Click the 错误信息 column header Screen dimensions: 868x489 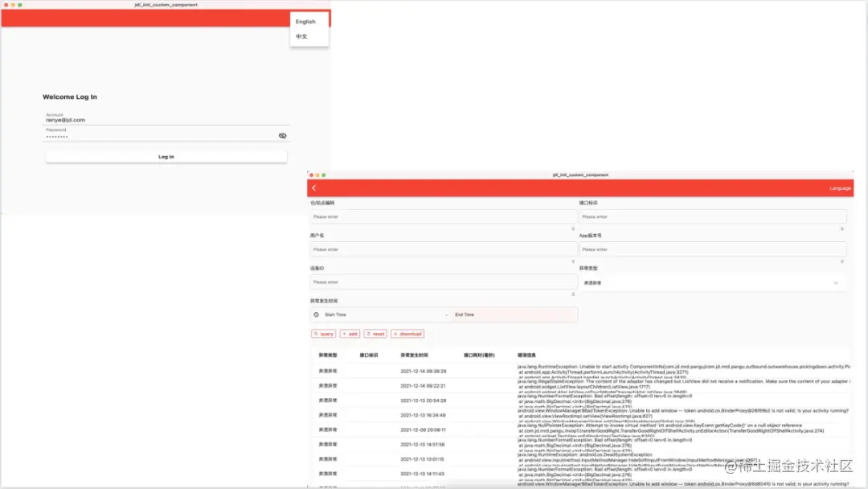(x=526, y=355)
